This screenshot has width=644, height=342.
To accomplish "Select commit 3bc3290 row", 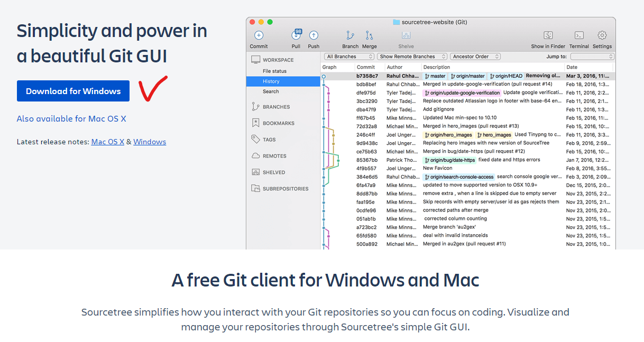I will click(468, 101).
